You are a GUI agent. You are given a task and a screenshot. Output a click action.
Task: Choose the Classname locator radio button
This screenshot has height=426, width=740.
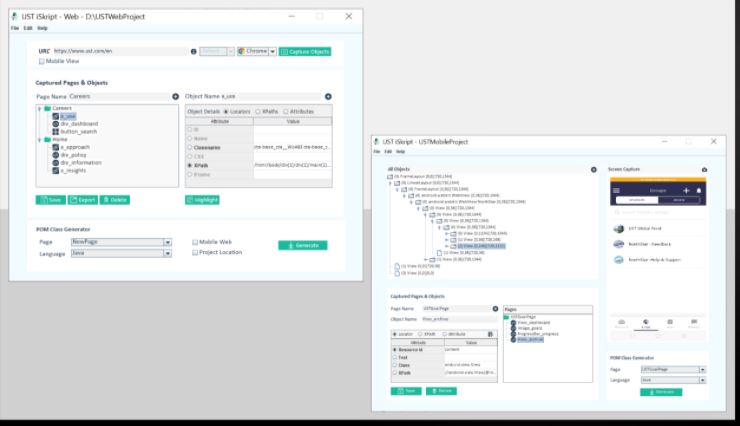click(x=190, y=147)
